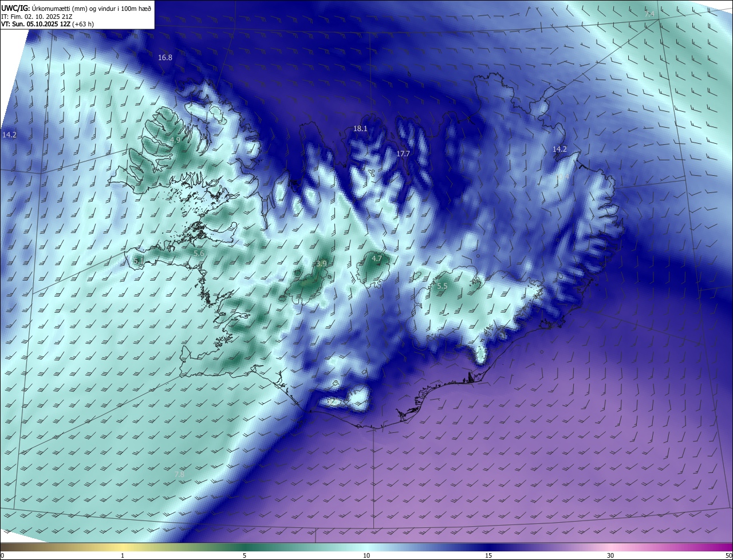Viewport: 733px width, 560px height.
Task: Click the 17.7 value label
Action: (x=403, y=154)
